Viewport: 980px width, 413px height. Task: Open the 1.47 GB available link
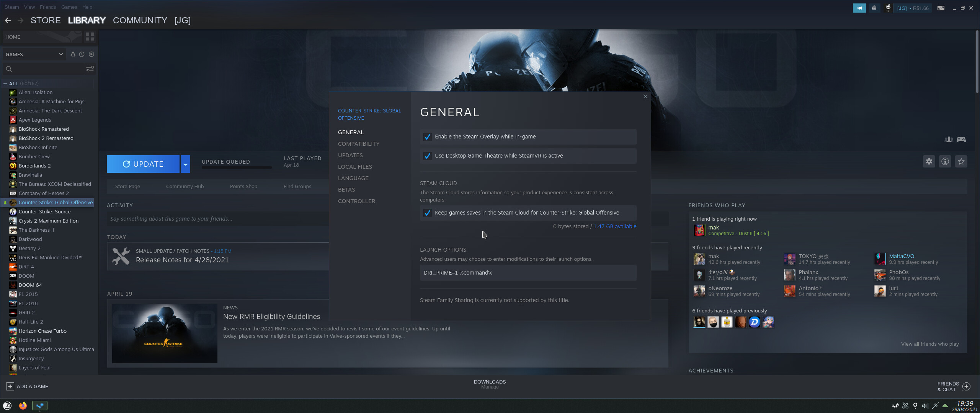tap(615, 226)
